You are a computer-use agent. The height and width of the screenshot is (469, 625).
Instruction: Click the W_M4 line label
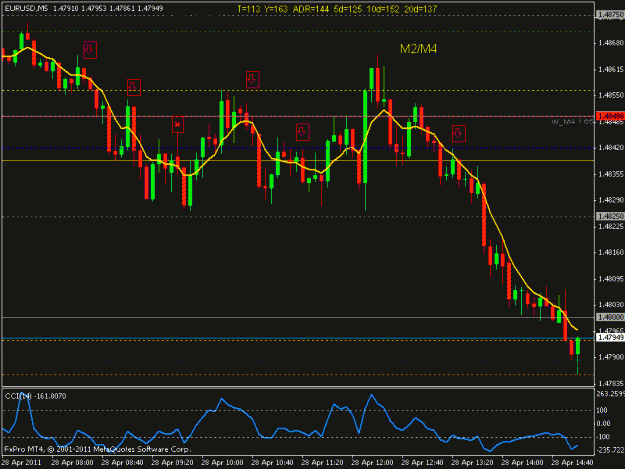click(x=572, y=122)
